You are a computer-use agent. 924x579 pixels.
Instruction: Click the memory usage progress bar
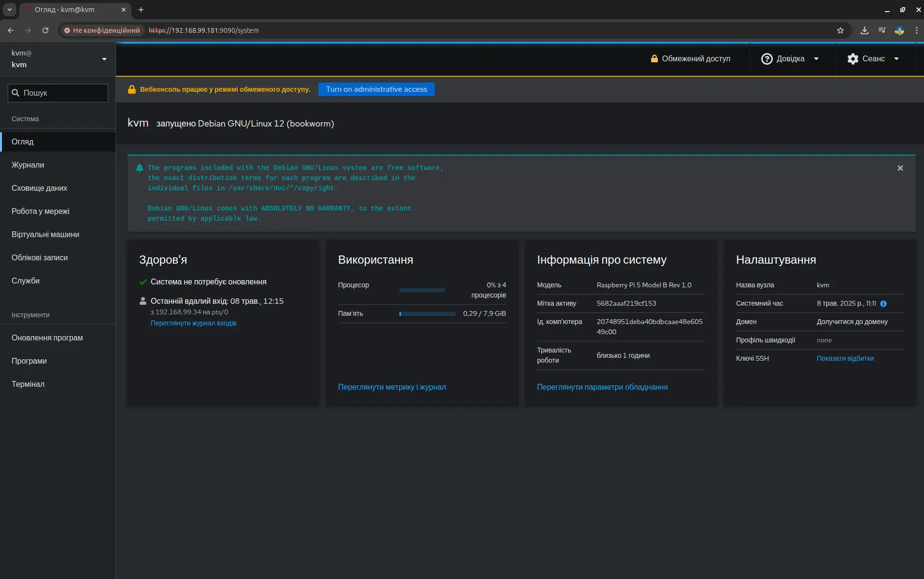(427, 314)
